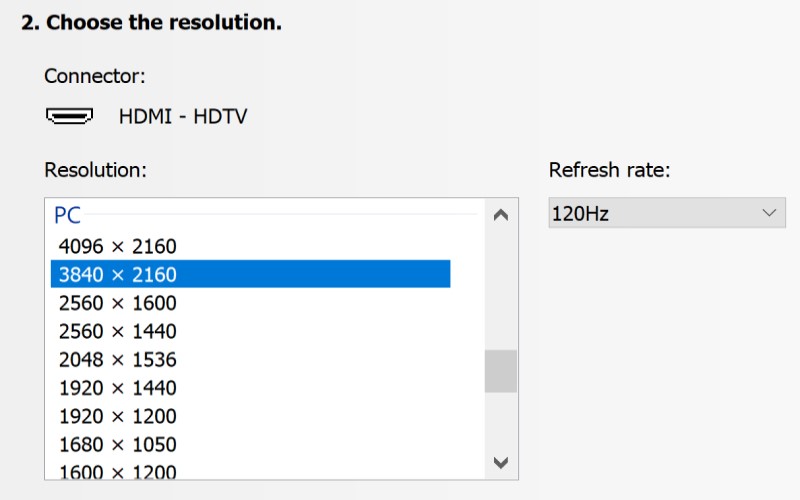Viewport: 800px width, 500px height.
Task: Select 2048 × 1536 resolution
Action: point(117,359)
